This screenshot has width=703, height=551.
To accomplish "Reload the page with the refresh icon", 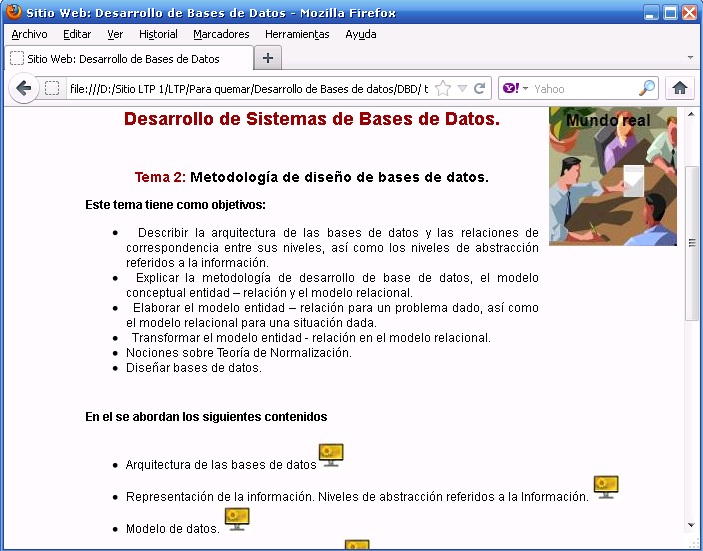I will pyautogui.click(x=480, y=88).
